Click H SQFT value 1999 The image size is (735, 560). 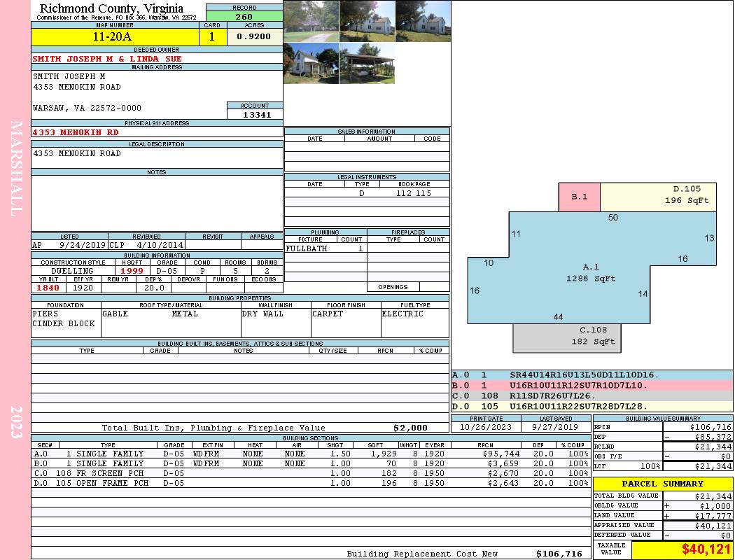point(132,271)
